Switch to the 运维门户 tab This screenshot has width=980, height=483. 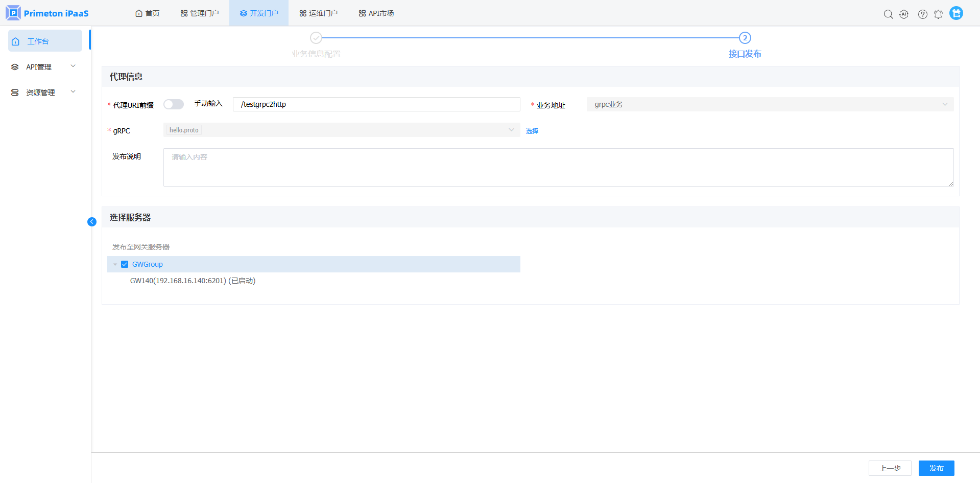(318, 13)
